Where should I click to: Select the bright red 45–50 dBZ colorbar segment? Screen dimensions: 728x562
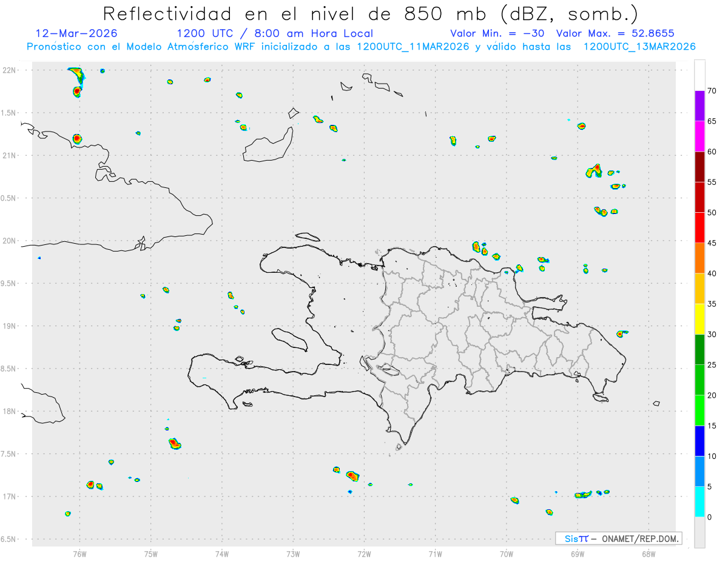[x=699, y=228]
